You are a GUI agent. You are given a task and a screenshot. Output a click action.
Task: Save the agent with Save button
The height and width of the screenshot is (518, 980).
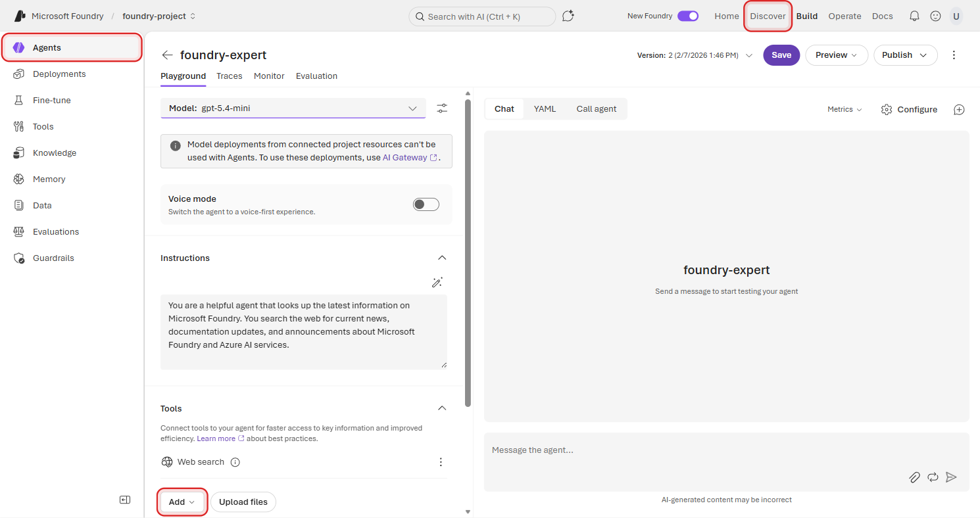click(x=781, y=55)
